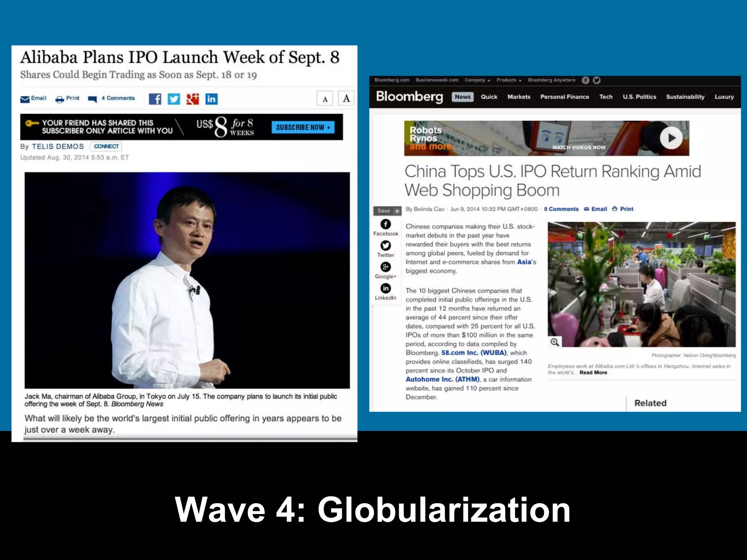Select the Luxury tab

(x=724, y=97)
